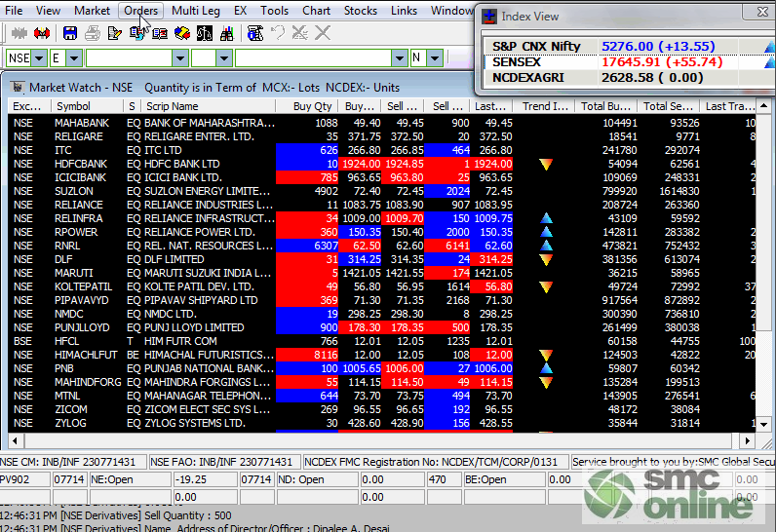Click RPOWER's blue up trend arrow
This screenshot has height=532, width=776.
coord(546,233)
